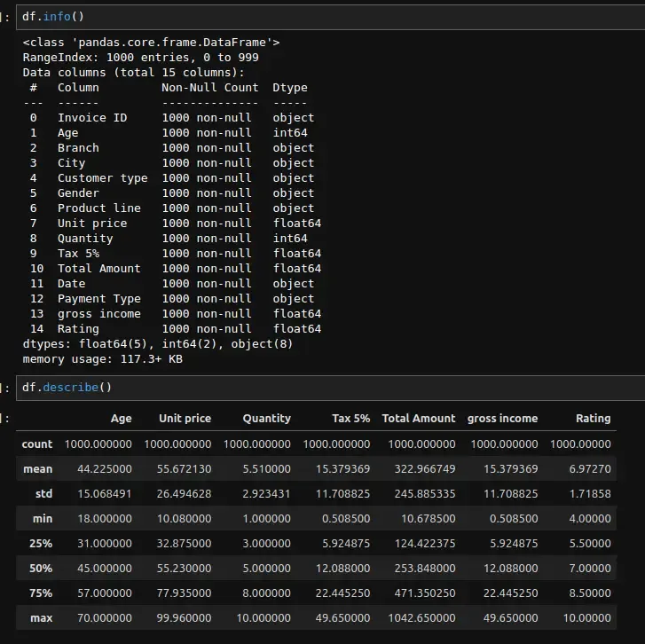Select the count row label
Viewport: 645px width, 644px height.
pyautogui.click(x=37, y=444)
